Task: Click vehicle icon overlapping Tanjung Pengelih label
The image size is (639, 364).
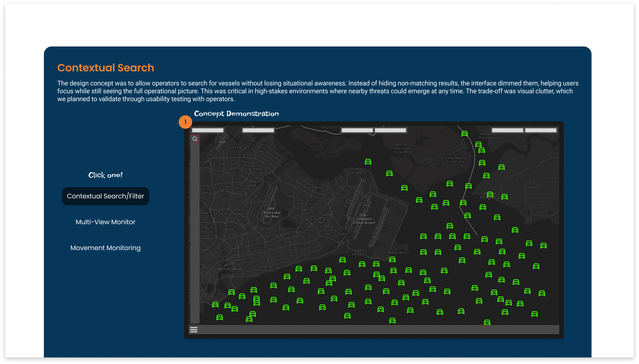Action: [490, 194]
